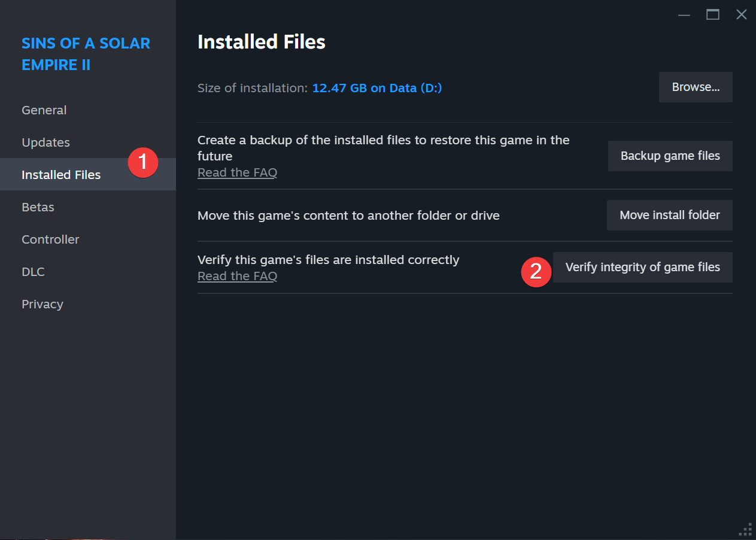Select Installed Files in the sidebar
756x540 pixels.
tap(61, 175)
